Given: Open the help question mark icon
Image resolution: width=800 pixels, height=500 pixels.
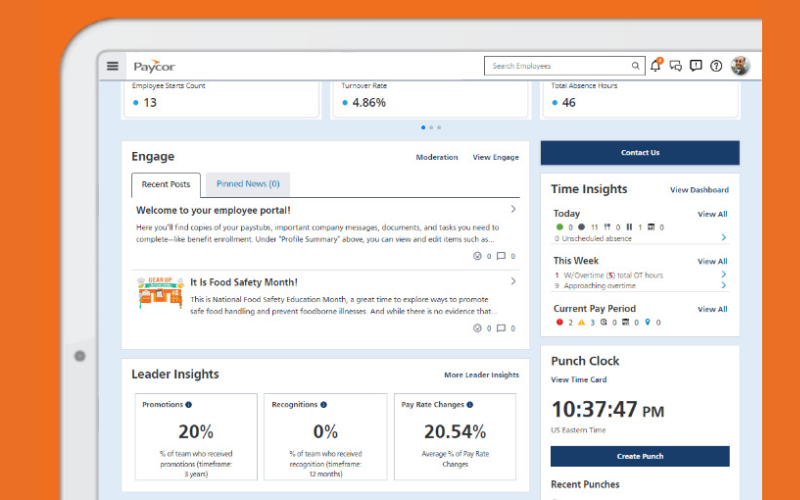Looking at the screenshot, I should click(716, 66).
